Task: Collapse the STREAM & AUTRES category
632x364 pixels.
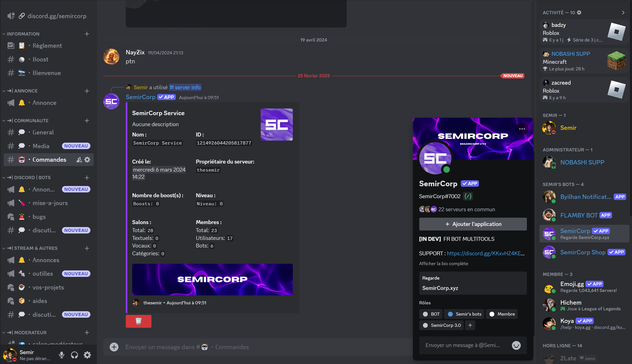Action: 3,248
